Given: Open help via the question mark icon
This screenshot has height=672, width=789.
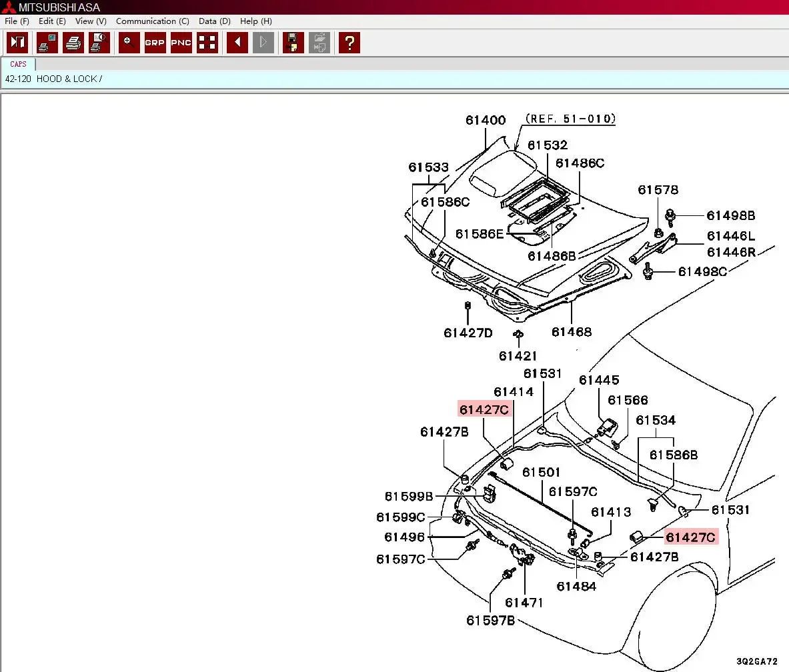Looking at the screenshot, I should coord(349,43).
